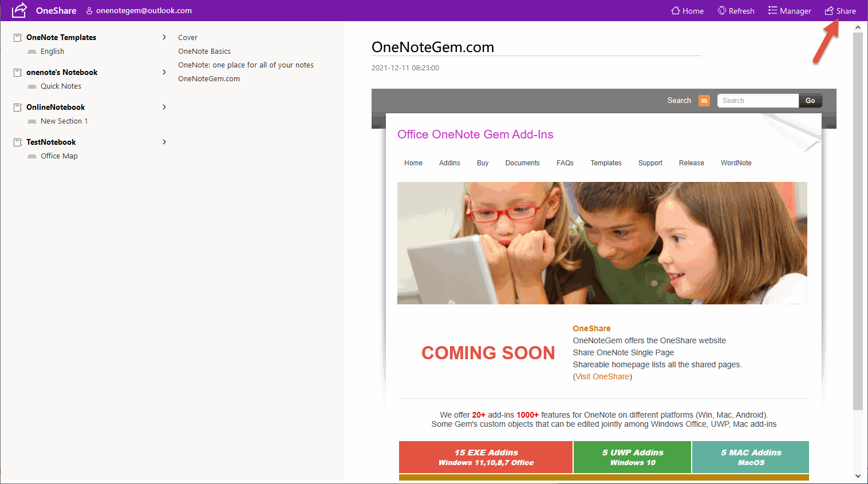Open the Documents menu item
The image size is (868, 484).
point(522,163)
